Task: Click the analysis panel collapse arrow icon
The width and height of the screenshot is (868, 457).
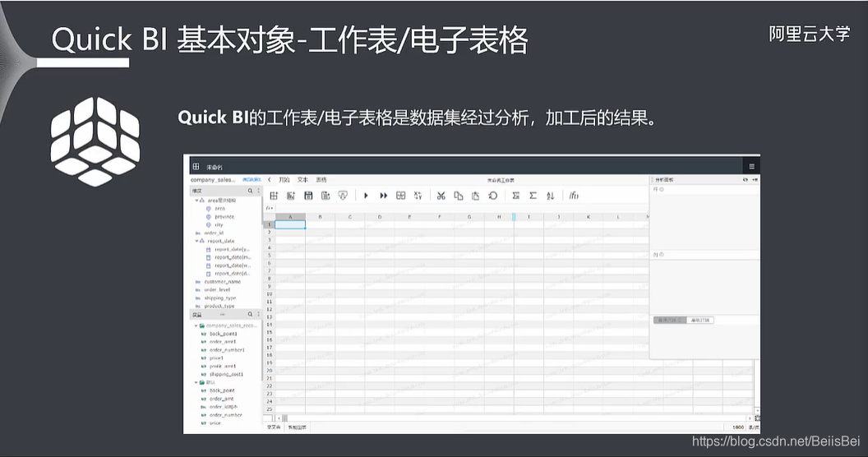Action: coord(755,180)
